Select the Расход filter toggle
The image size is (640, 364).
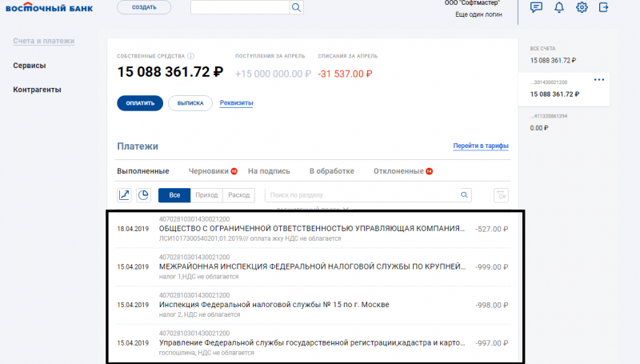point(238,194)
